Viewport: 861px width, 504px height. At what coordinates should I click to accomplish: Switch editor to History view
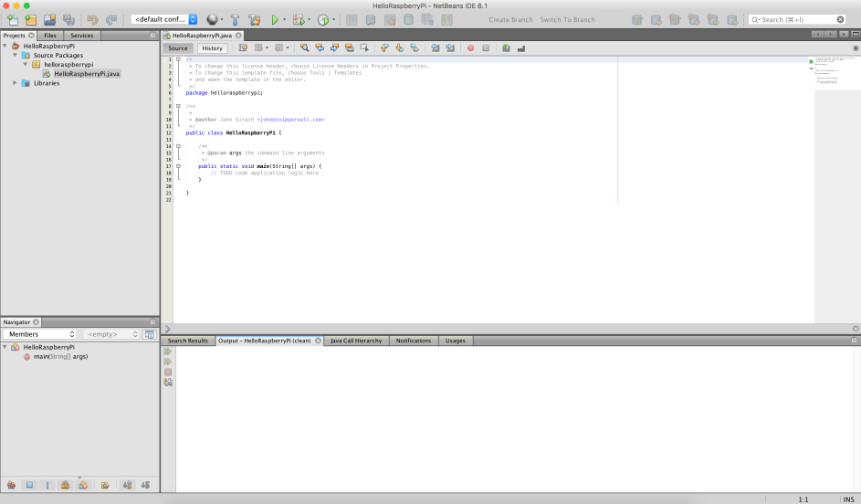[x=212, y=48]
